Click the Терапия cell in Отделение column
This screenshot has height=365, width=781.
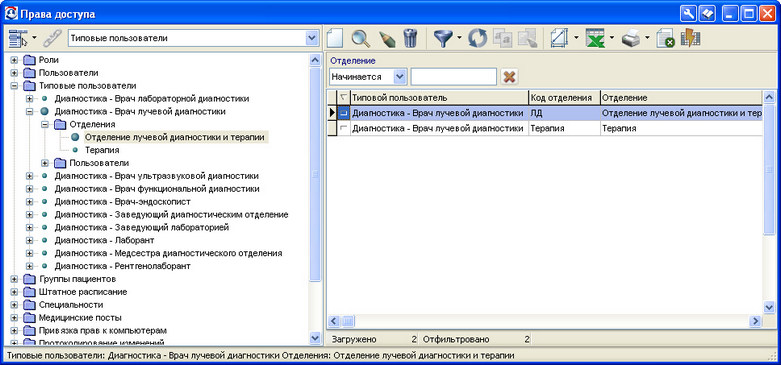point(681,128)
